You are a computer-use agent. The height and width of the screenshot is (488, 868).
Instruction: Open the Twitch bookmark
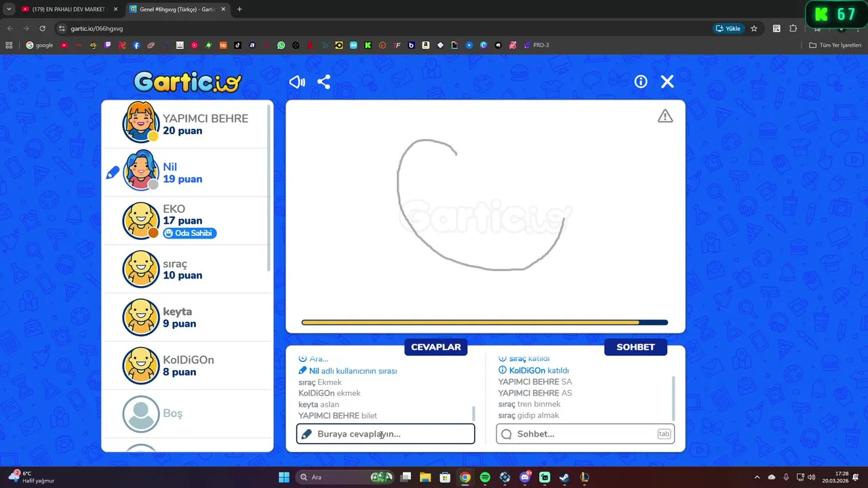click(108, 45)
